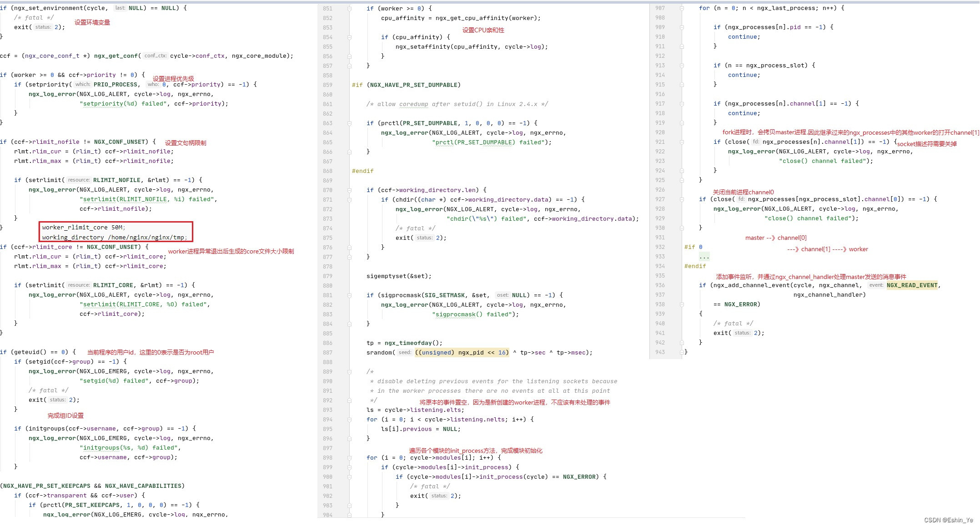The width and height of the screenshot is (980, 527).
Task: Click the fold-end marker at line 925
Action: [682, 180]
